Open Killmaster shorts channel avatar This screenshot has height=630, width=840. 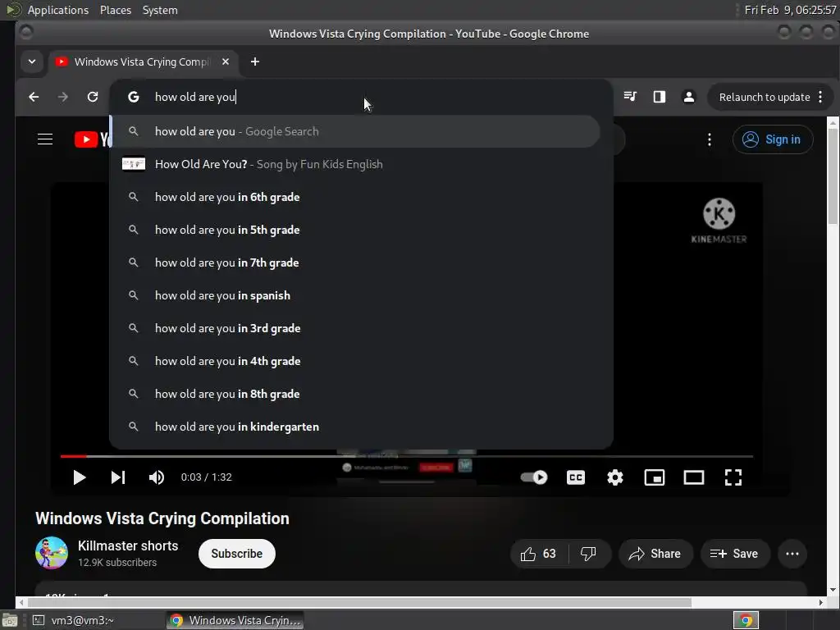(52, 553)
